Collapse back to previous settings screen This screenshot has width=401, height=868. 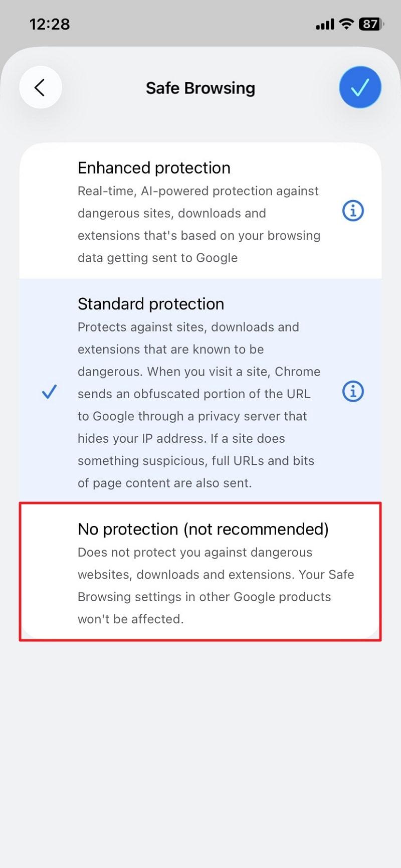click(40, 87)
